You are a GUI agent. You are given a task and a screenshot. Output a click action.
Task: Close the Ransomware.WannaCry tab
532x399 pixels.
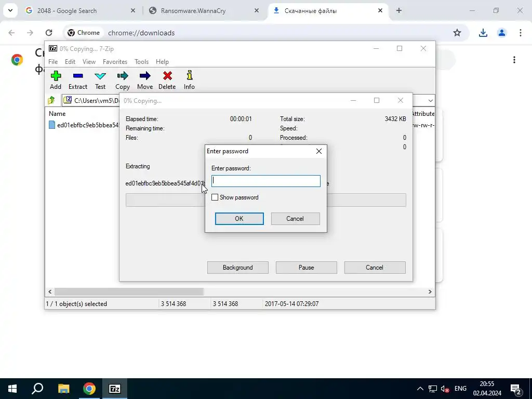(257, 10)
